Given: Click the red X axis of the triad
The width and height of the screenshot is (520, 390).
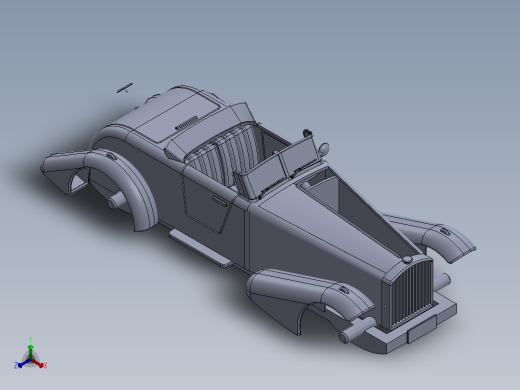Looking at the screenshot, I should coord(39,363).
